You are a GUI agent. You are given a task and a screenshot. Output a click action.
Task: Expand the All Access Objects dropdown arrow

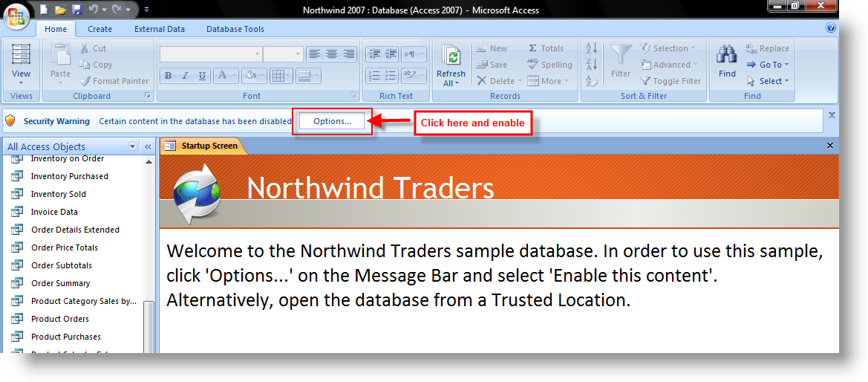(133, 146)
